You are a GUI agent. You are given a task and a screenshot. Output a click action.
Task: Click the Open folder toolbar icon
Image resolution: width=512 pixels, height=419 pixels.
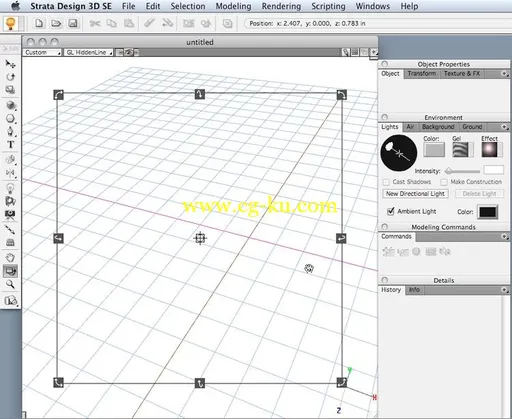click(x=56, y=23)
